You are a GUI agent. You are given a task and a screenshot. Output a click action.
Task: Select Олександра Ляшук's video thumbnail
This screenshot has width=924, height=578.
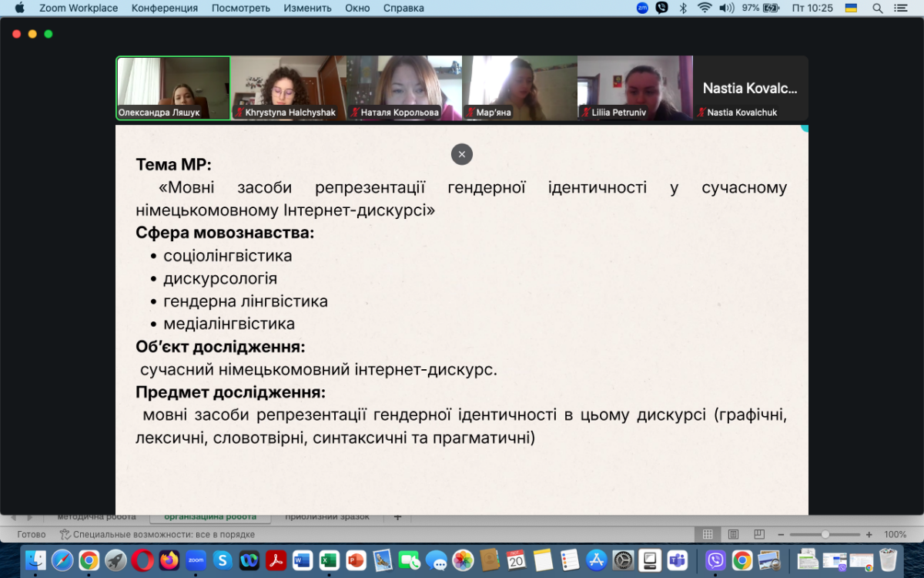point(173,88)
